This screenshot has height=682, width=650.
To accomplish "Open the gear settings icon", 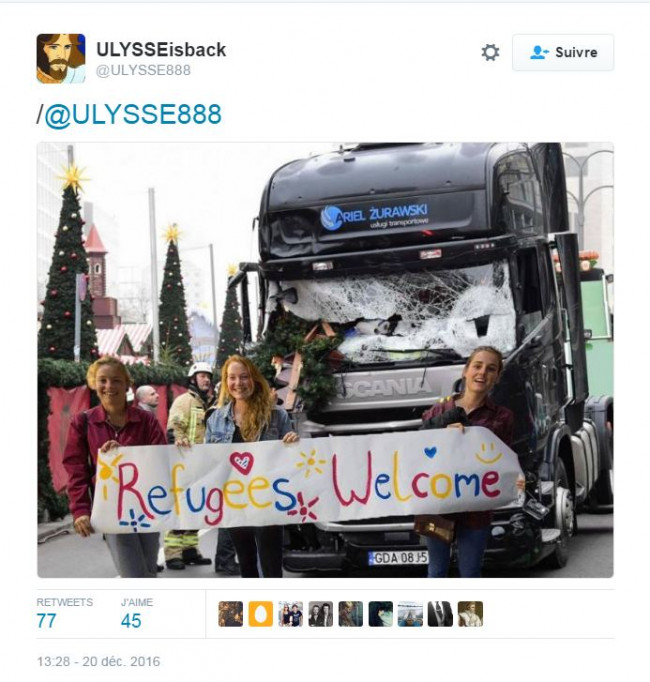I will pyautogui.click(x=490, y=53).
